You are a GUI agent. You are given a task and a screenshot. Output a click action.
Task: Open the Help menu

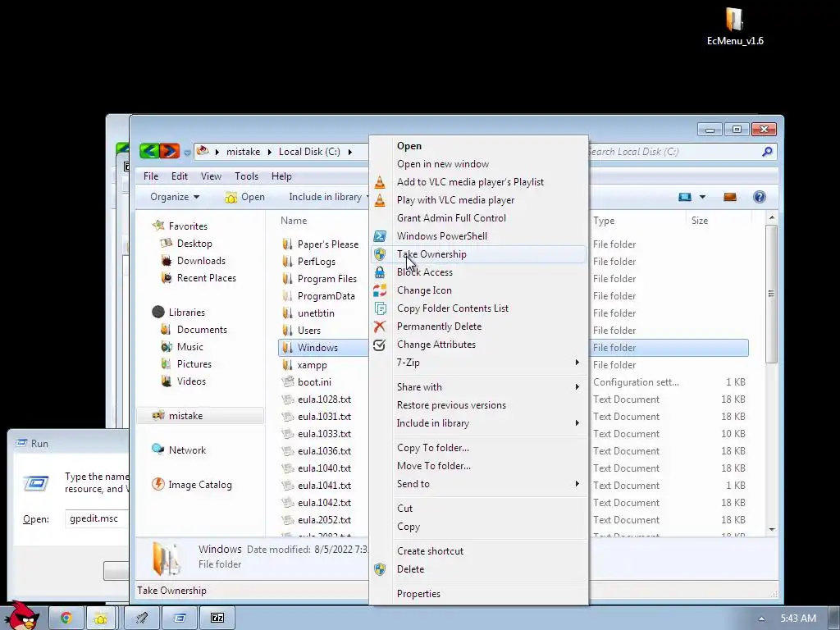pyautogui.click(x=281, y=176)
